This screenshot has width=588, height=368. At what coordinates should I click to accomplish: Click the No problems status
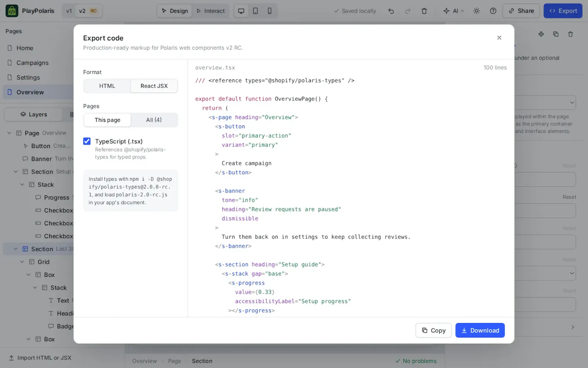[416, 361]
